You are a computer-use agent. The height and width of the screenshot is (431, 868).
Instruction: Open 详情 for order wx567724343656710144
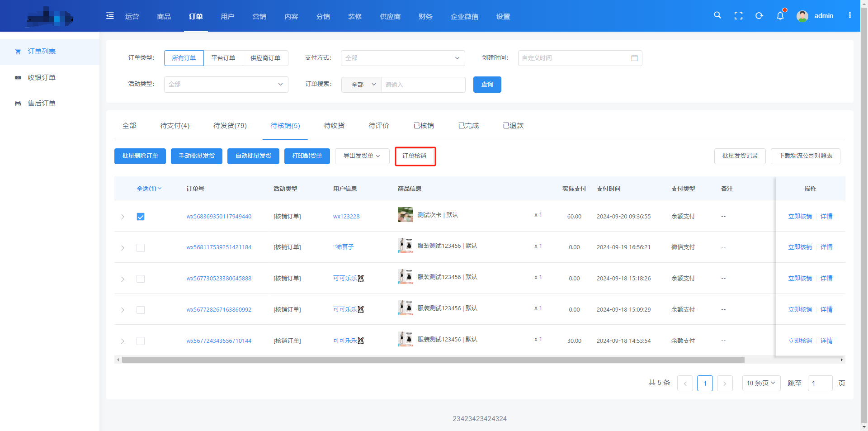click(826, 341)
